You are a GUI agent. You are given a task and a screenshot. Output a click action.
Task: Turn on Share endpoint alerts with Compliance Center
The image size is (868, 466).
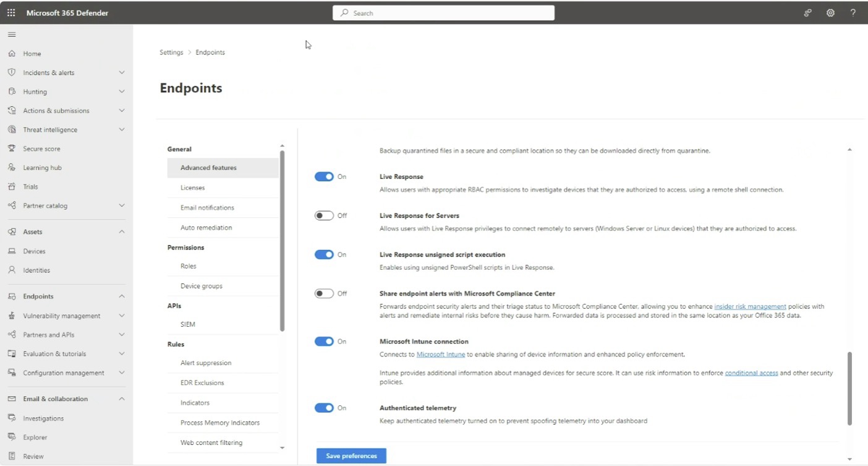[x=325, y=293]
